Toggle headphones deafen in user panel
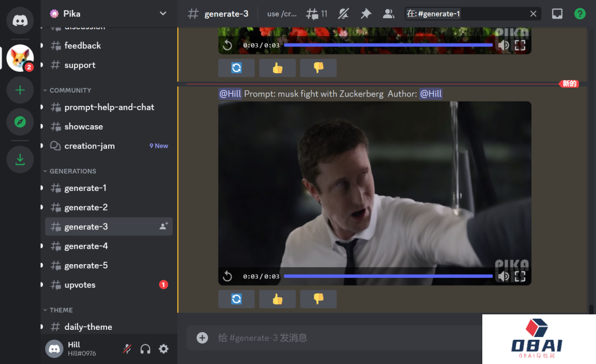Image resolution: width=596 pixels, height=364 pixels. (x=146, y=349)
